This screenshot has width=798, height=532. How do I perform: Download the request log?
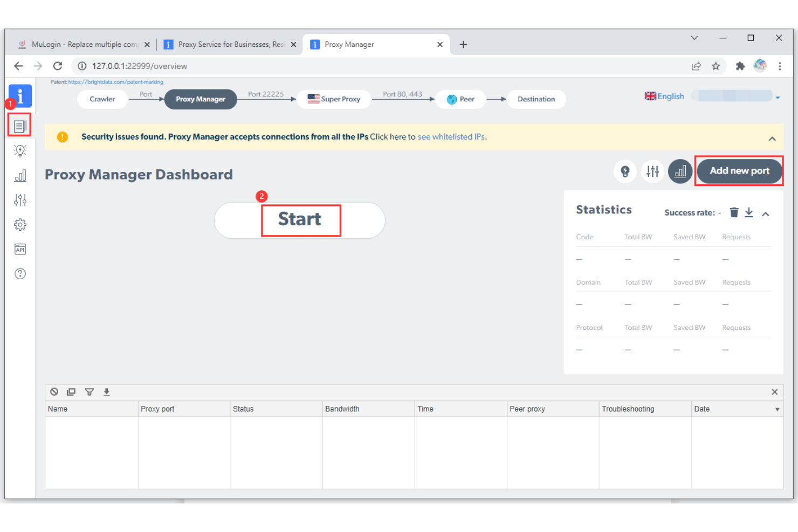pyautogui.click(x=107, y=392)
